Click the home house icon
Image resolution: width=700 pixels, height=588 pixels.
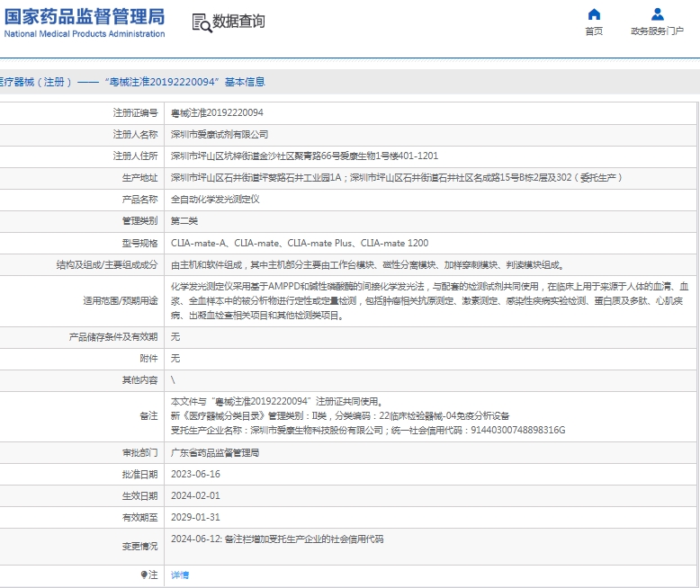coord(594,14)
